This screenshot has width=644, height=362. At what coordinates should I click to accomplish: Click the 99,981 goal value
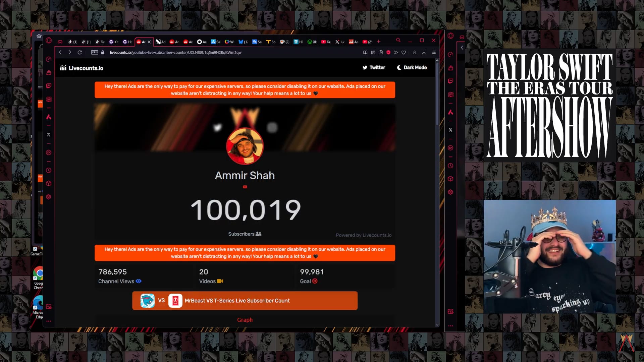click(x=312, y=272)
